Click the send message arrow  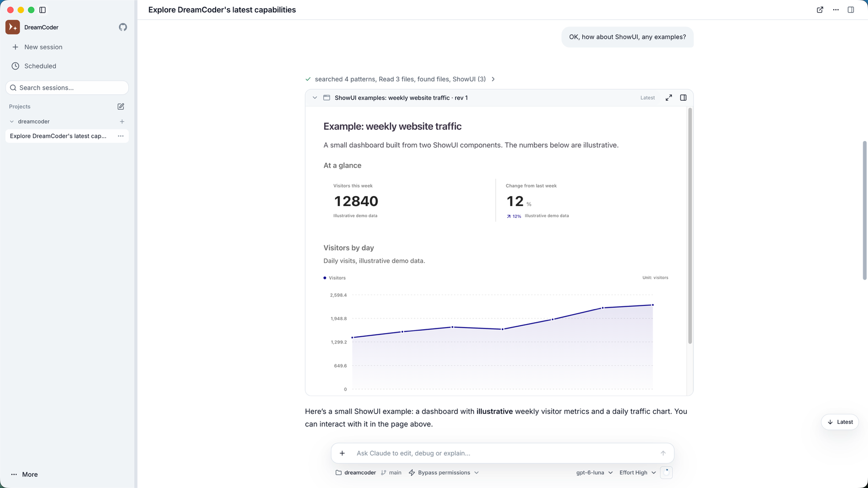tap(663, 453)
